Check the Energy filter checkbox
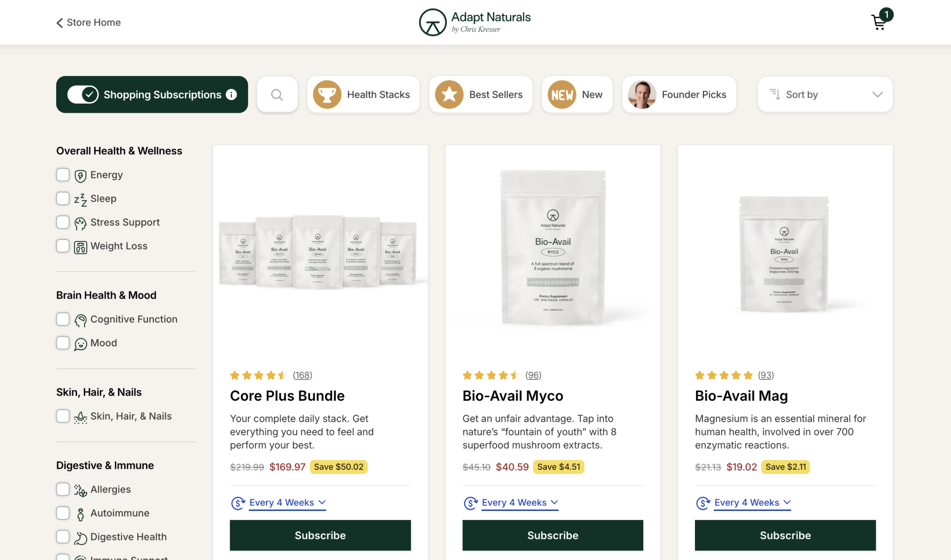The height and width of the screenshot is (560, 951). click(63, 174)
